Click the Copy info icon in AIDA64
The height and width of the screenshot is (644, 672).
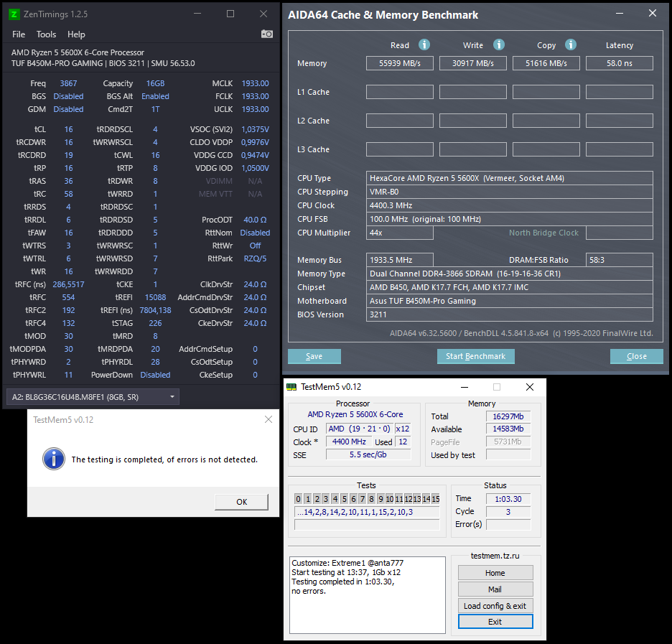[x=571, y=45]
